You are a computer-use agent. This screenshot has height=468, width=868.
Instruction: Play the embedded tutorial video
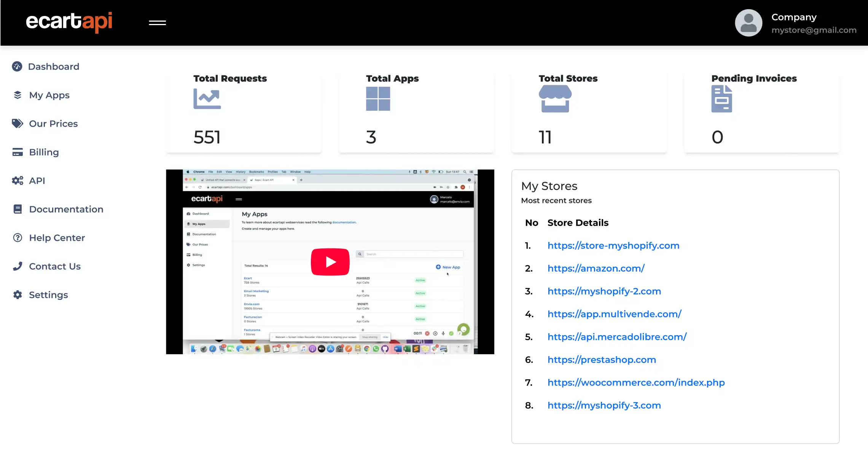(x=330, y=261)
